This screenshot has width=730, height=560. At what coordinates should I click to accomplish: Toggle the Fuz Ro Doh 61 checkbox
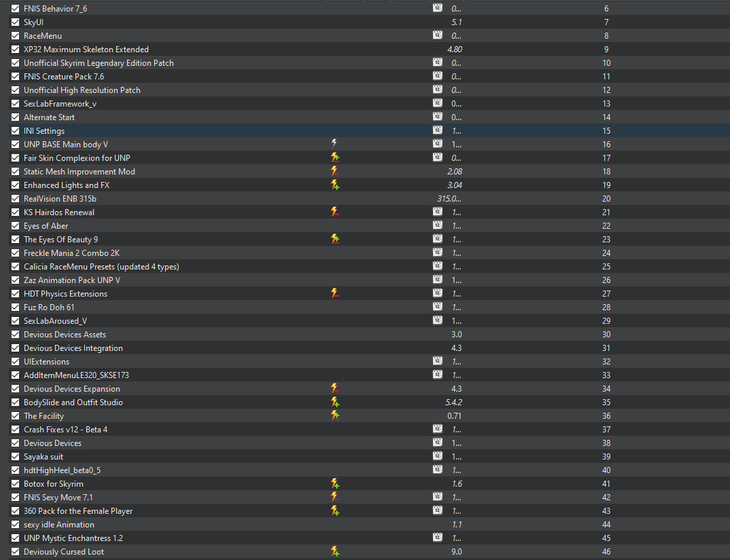[x=16, y=307]
